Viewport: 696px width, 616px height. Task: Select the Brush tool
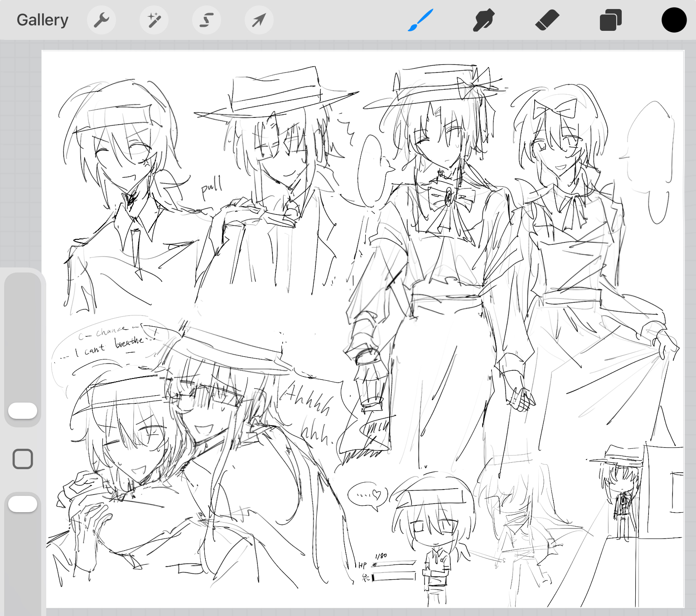pos(420,20)
